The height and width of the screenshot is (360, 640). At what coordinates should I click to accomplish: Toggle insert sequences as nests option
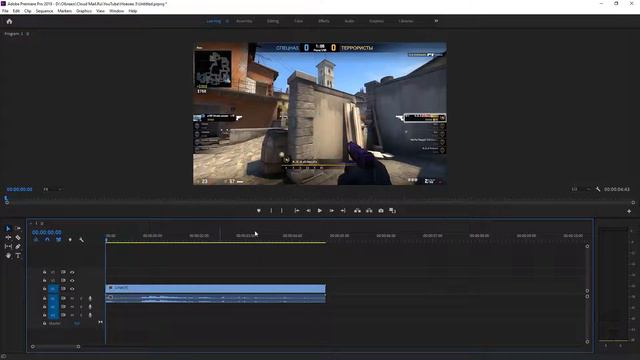(36, 240)
